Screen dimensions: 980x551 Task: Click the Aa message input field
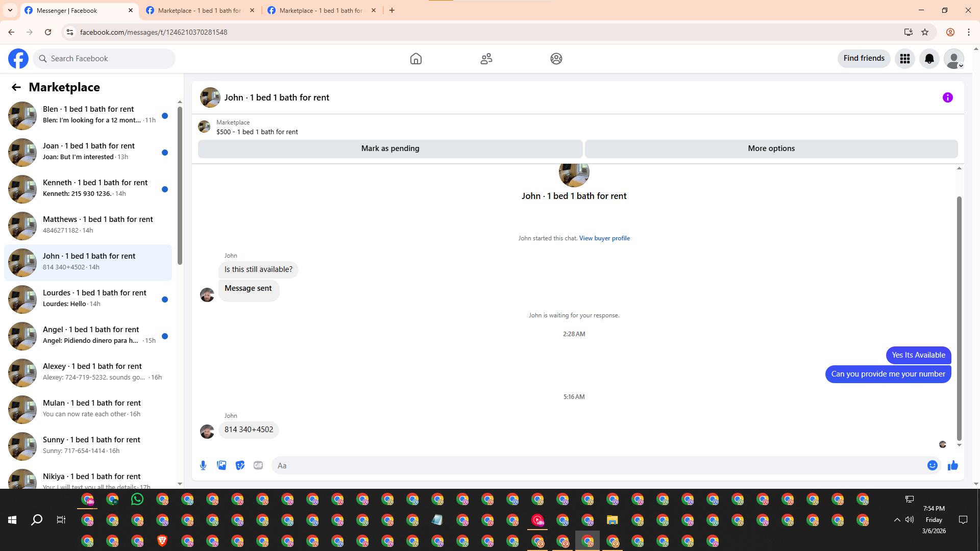click(x=597, y=465)
